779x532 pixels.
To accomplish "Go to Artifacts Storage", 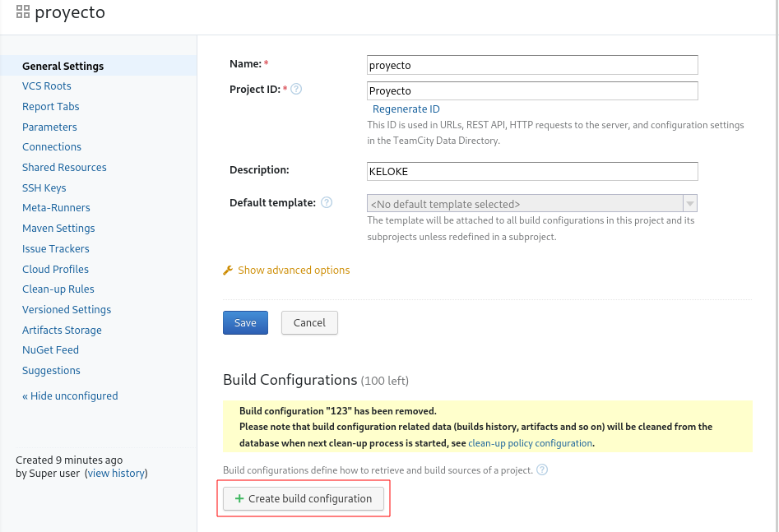I will [x=62, y=331].
